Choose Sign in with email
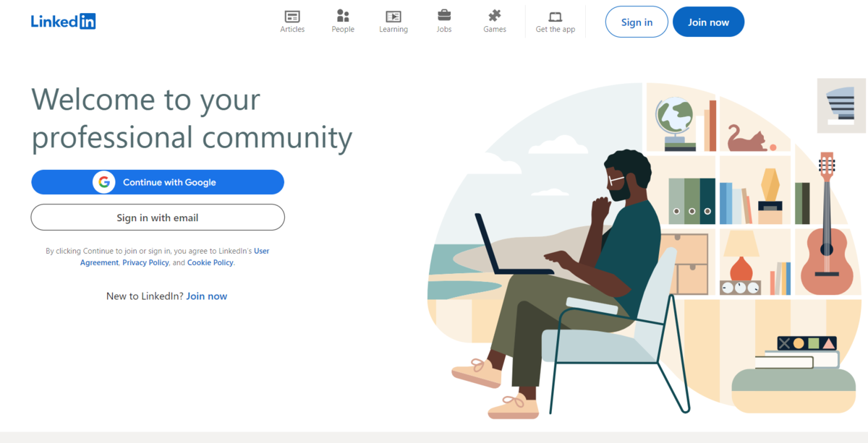Image resolution: width=868 pixels, height=443 pixels. coord(158,218)
